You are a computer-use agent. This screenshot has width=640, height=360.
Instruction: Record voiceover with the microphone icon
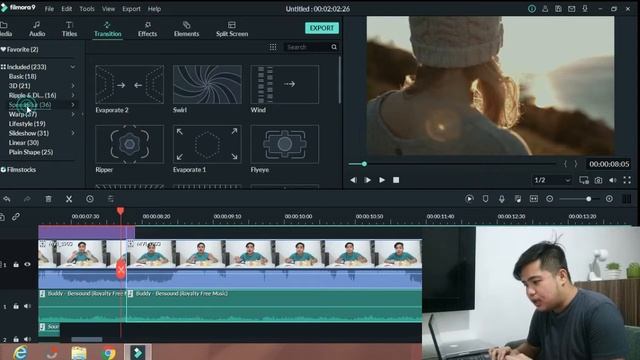(502, 199)
